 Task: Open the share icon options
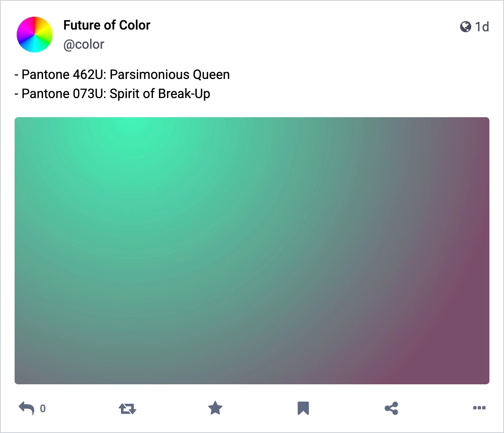click(391, 408)
